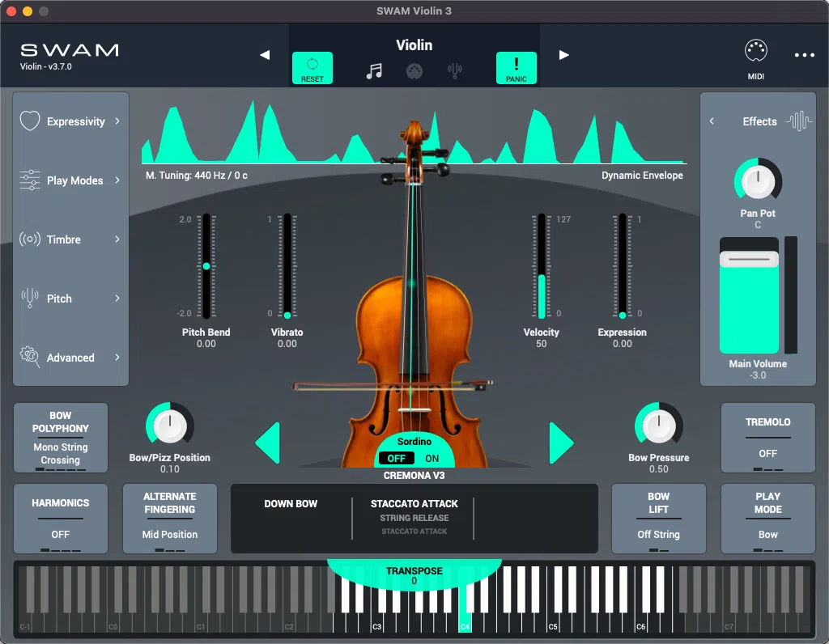
Task: Turn Sordino ON
Action: (x=432, y=458)
